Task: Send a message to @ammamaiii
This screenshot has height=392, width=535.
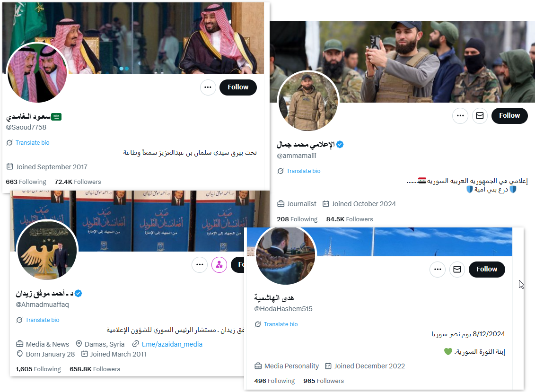Action: 480,116
